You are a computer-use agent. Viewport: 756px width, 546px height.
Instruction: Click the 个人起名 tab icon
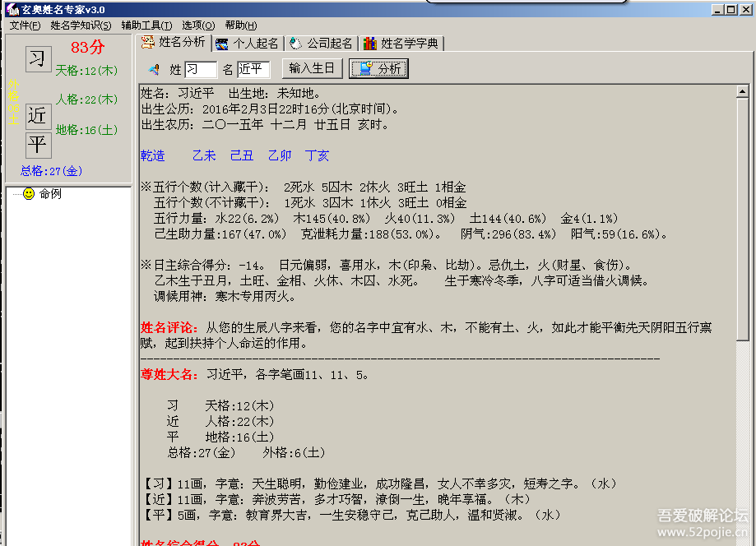pyautogui.click(x=222, y=44)
